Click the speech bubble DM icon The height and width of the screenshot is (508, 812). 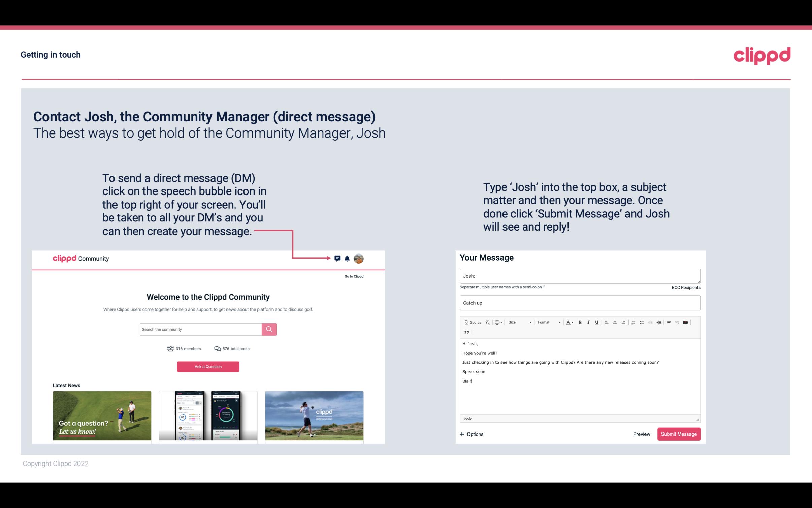pyautogui.click(x=338, y=258)
